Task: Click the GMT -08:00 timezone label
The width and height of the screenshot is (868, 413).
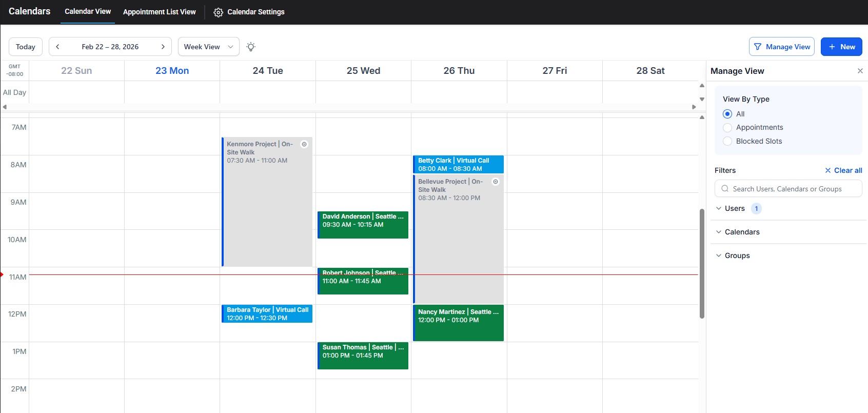Action: coord(14,70)
